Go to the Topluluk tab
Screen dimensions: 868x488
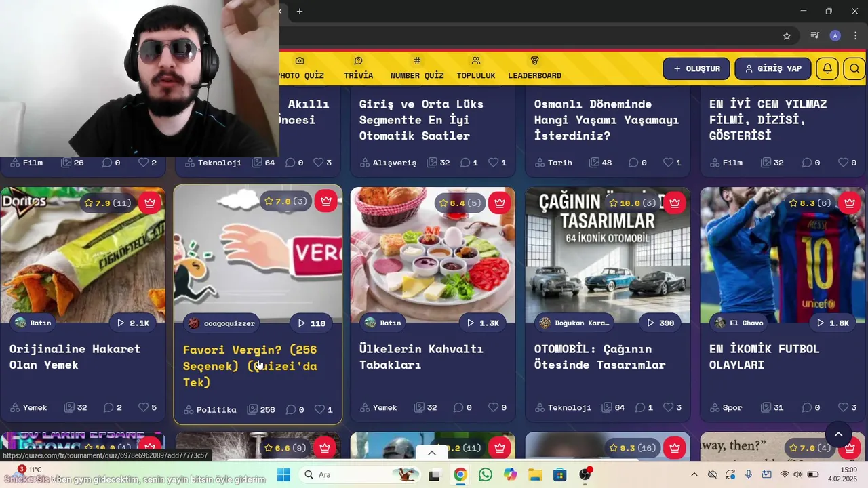pyautogui.click(x=476, y=68)
